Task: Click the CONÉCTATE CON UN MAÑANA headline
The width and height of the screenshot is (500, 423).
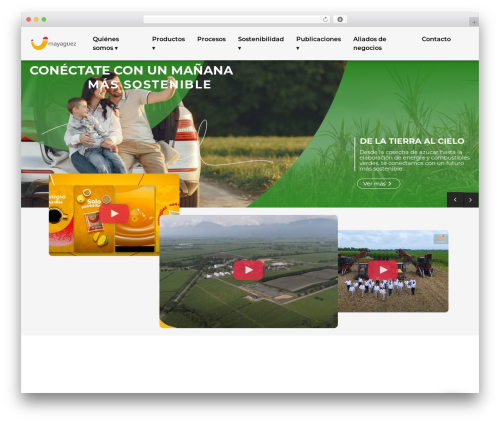Action: click(131, 77)
